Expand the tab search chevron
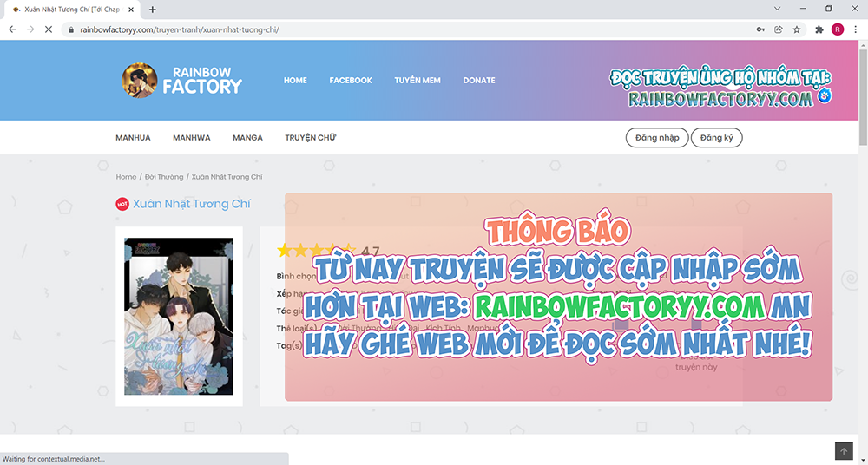This screenshot has height=465, width=868. [x=776, y=9]
